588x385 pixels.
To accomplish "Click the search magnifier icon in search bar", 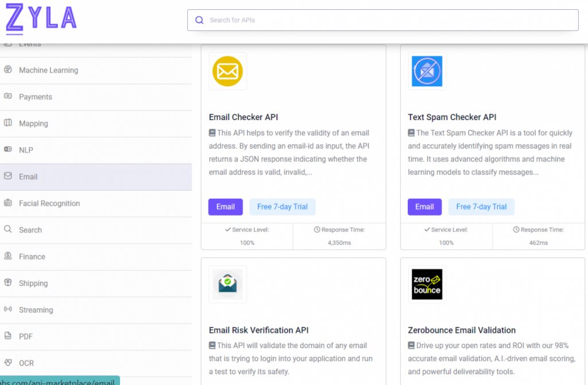I will point(199,20).
